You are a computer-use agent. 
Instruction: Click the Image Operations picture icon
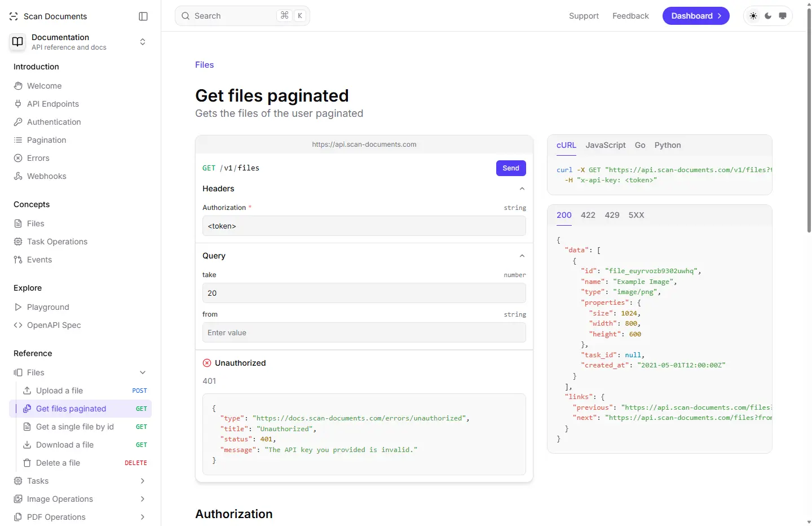(x=18, y=499)
